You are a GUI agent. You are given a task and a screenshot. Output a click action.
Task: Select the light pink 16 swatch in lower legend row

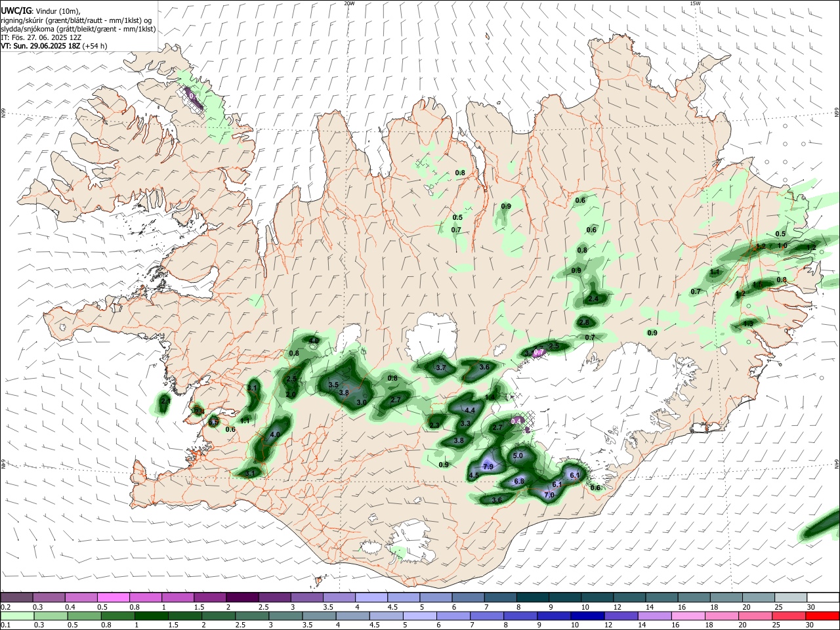[688, 616]
